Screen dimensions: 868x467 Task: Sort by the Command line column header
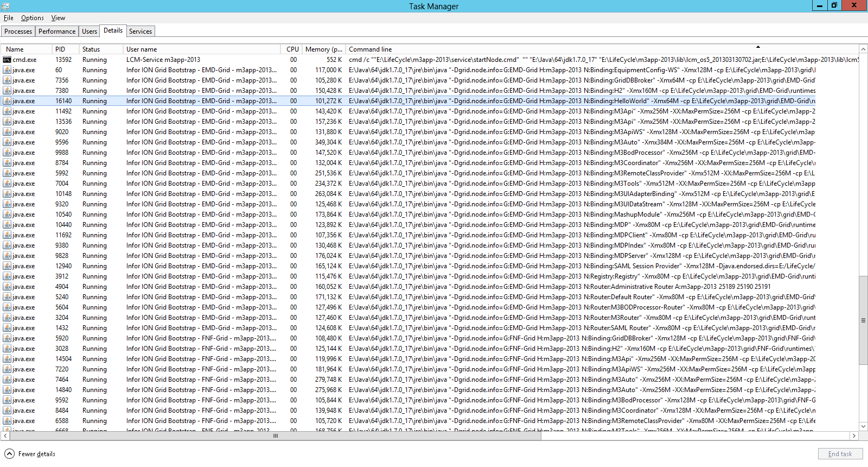pos(370,49)
